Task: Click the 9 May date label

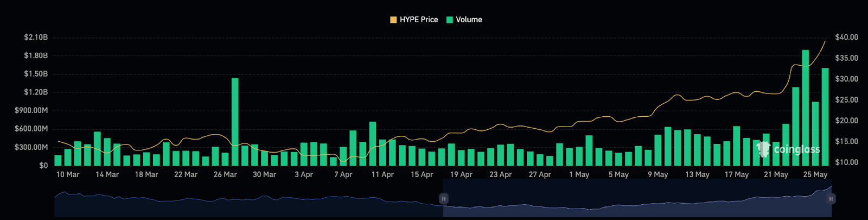Action: (x=658, y=174)
